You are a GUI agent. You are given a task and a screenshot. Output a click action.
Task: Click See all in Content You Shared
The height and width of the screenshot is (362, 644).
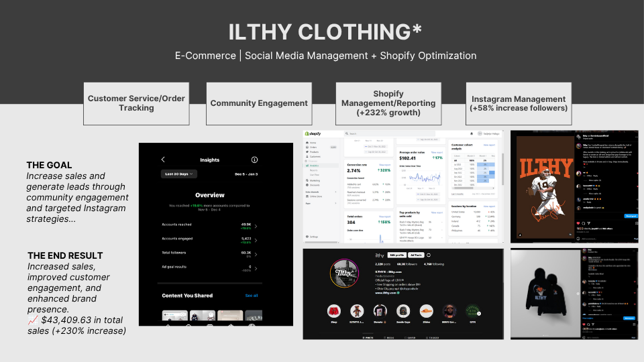(x=252, y=296)
